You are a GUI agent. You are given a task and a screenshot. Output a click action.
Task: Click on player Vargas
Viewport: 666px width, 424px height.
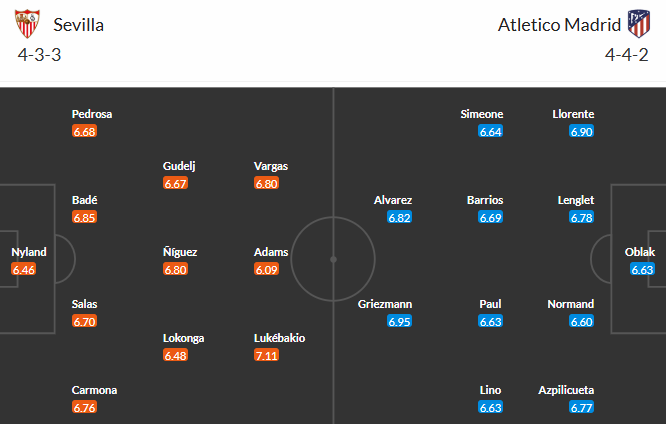click(x=272, y=166)
